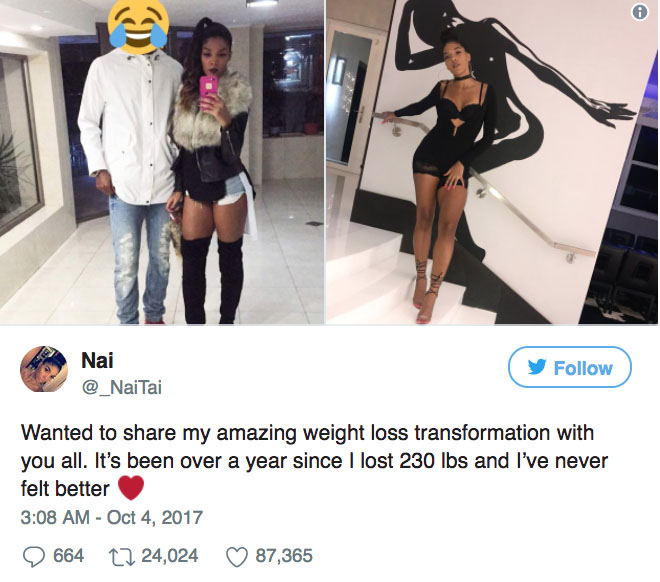660x582 pixels.
Task: Open the 3:08 AM - Oct 4, 2017 timestamp
Action: click(112, 517)
